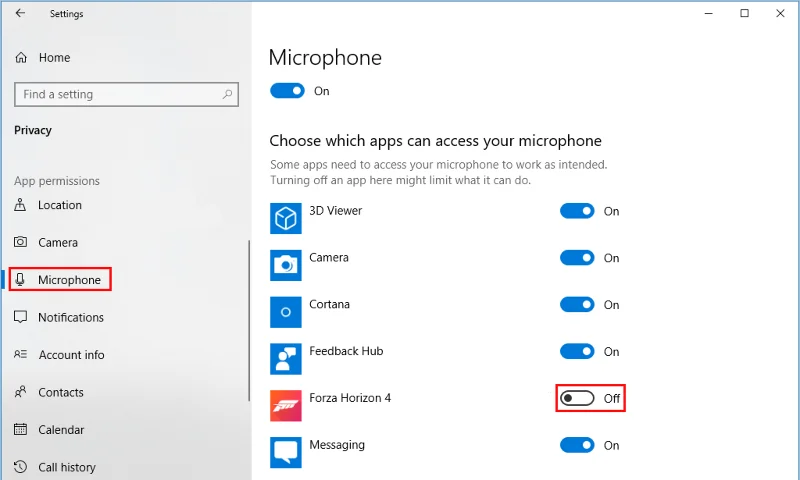Click the Feedback Hub label
The image size is (800, 480).
[x=346, y=351]
